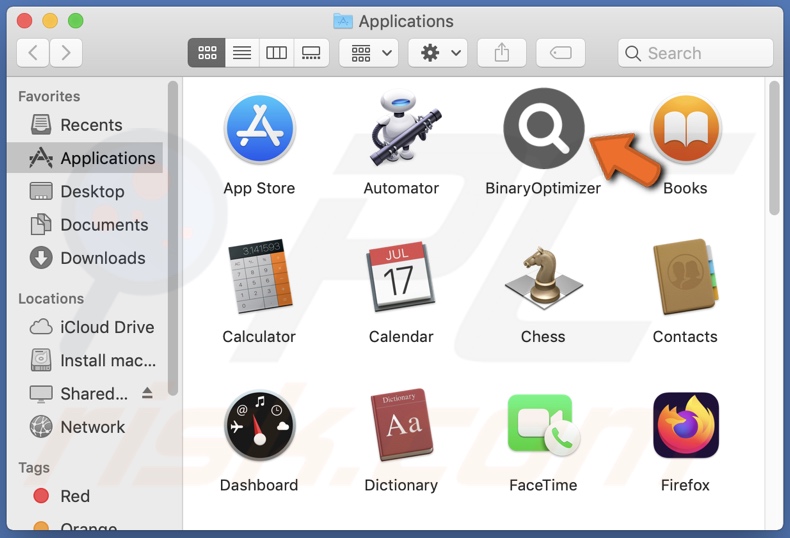This screenshot has height=538, width=790.
Task: Open Downloads in the sidebar
Action: [x=86, y=258]
